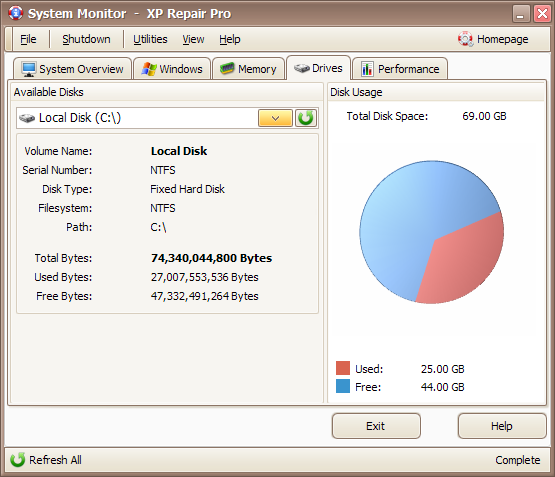The height and width of the screenshot is (477, 555).
Task: Click the Volume Name value Local Disk
Action: (x=179, y=151)
